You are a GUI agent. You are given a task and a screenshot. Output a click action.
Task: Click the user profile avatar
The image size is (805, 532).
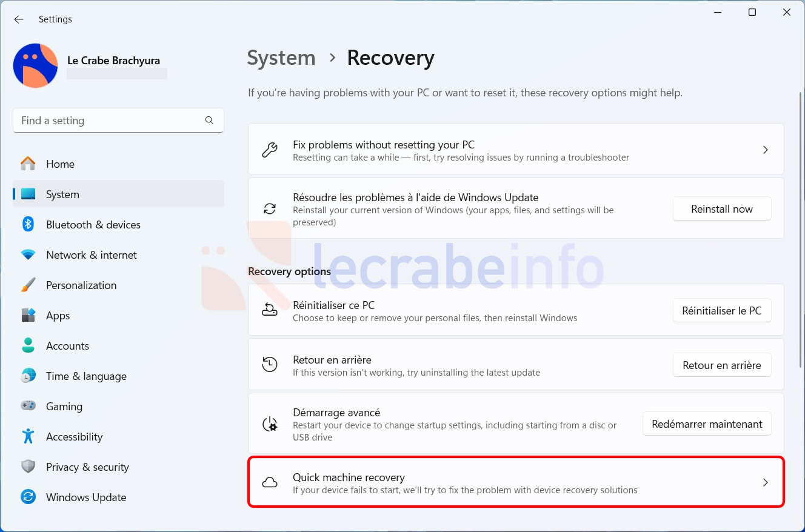point(36,65)
